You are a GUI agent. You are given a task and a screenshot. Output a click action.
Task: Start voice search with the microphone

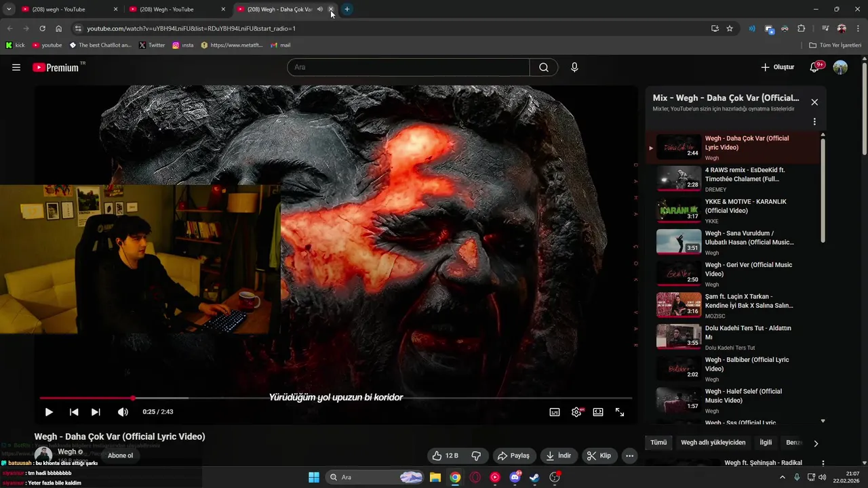574,67
